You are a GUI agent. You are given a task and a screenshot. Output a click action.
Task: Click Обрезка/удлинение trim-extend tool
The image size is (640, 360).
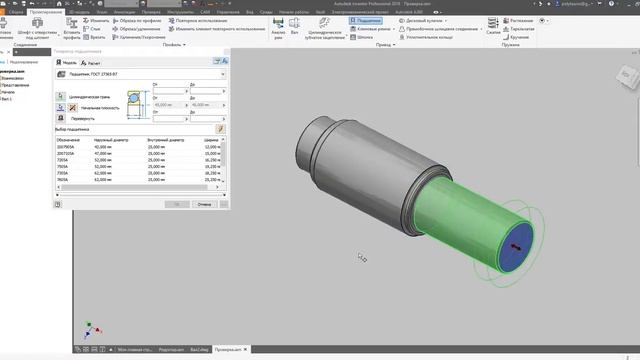[x=136, y=29]
